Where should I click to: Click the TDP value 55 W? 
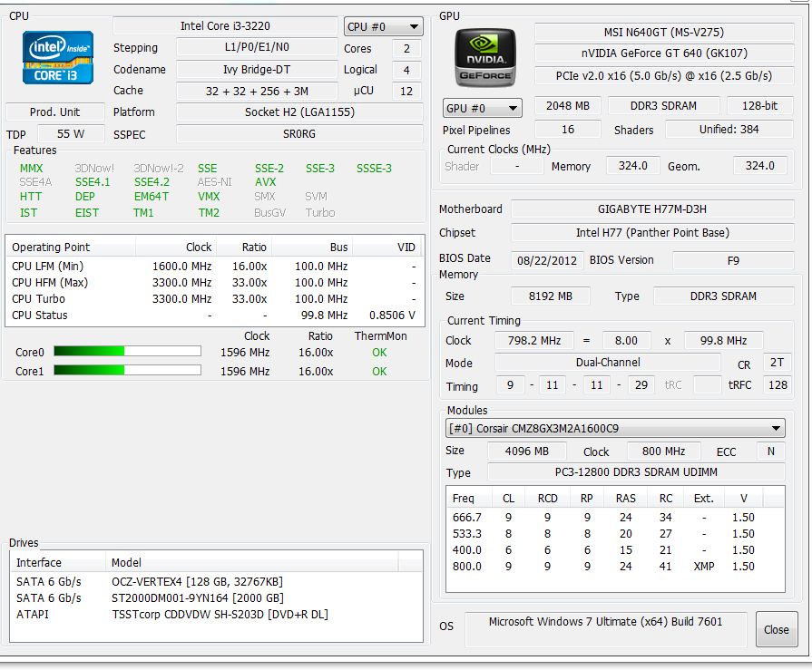coord(71,134)
